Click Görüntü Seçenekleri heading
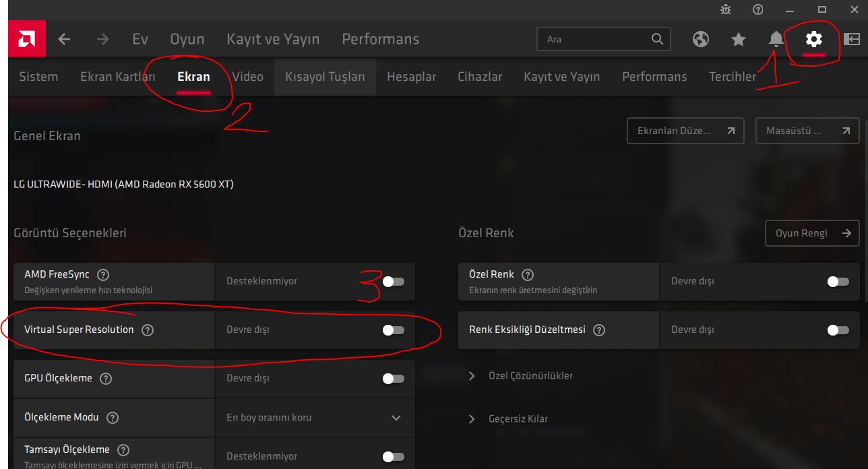This screenshot has width=868, height=469. tap(70, 233)
